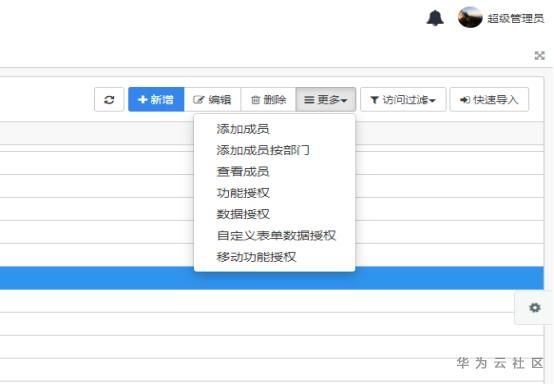Click the 编辑 button
Image resolution: width=554 pixels, height=385 pixels.
(212, 100)
